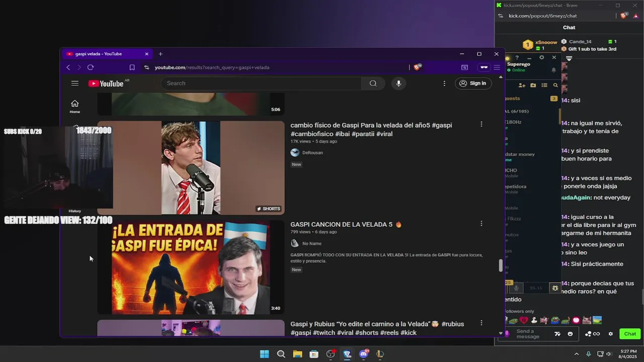The width and height of the screenshot is (644, 362).
Task: Open options for 'cambio físico de Gaspi' video
Action: [x=481, y=124]
